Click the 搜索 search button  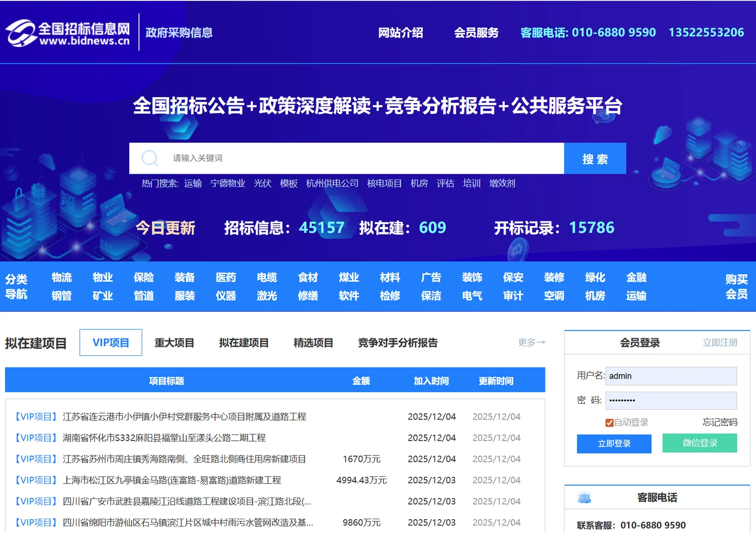pos(595,158)
